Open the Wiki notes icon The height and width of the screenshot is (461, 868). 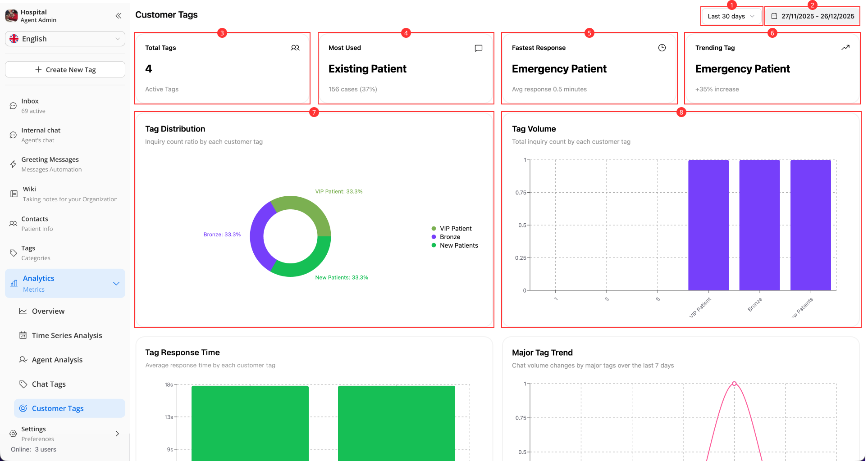coord(13,194)
